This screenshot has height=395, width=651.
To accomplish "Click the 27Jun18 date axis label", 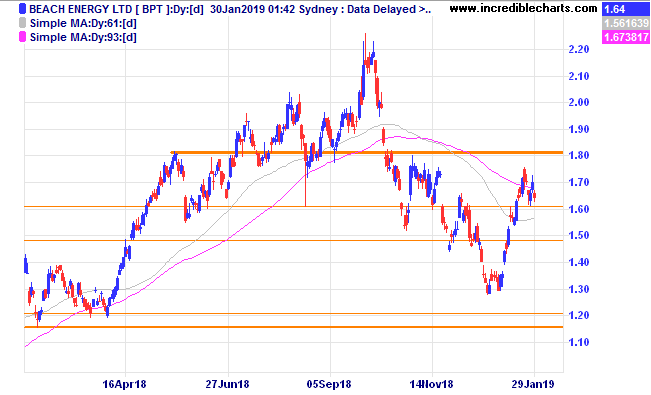I will point(227,384).
